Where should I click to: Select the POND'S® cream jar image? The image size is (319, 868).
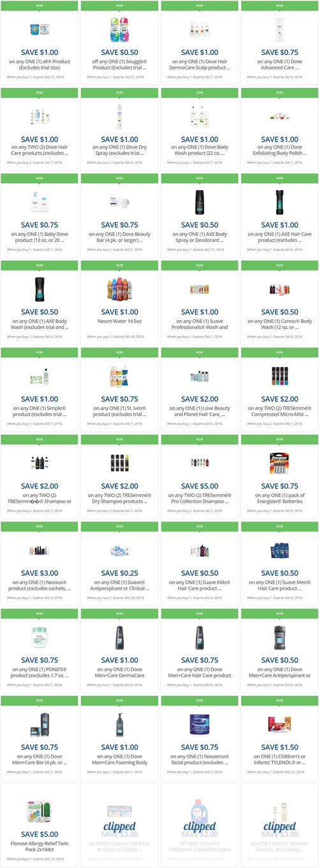(39, 637)
